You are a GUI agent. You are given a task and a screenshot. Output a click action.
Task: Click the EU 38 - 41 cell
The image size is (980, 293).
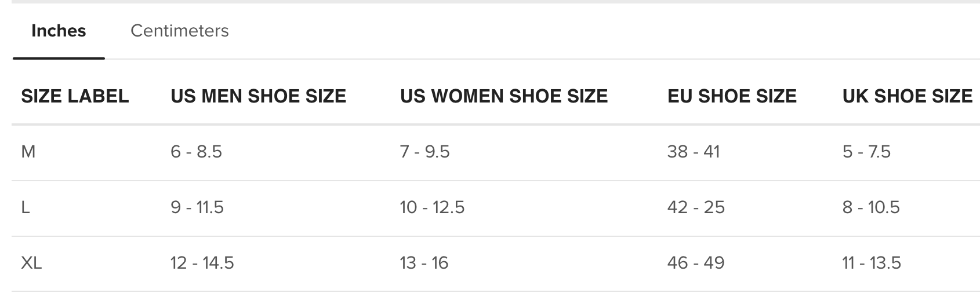coord(693,152)
